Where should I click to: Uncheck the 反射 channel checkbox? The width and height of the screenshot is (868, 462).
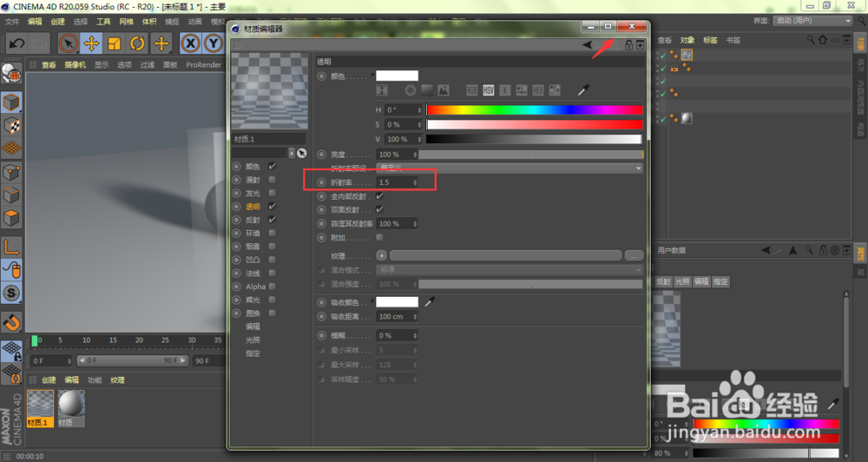(x=272, y=220)
